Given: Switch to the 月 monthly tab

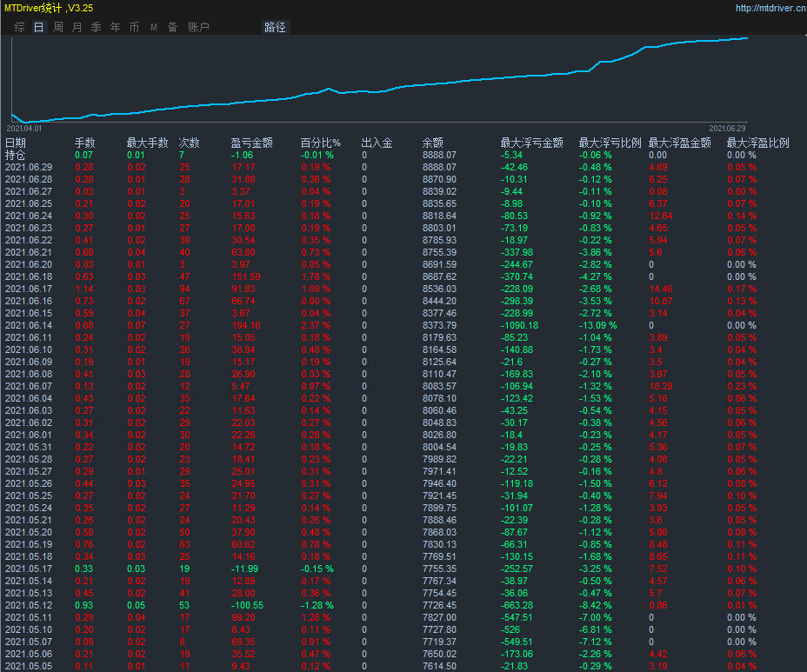Looking at the screenshot, I should pyautogui.click(x=77, y=27).
